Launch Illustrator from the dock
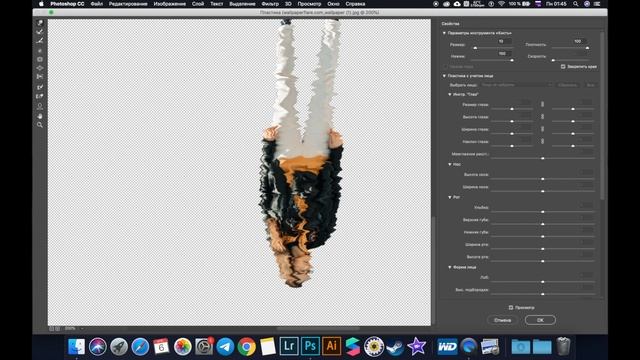 coord(331,346)
